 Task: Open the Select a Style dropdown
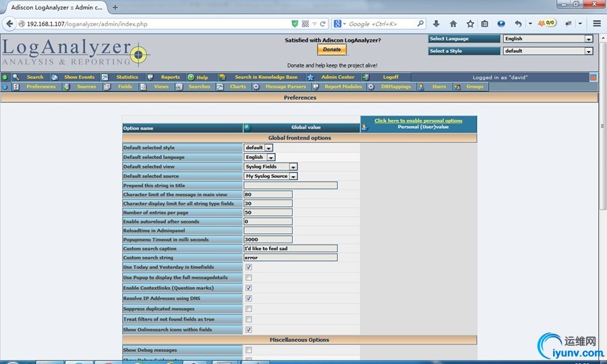[x=548, y=51]
